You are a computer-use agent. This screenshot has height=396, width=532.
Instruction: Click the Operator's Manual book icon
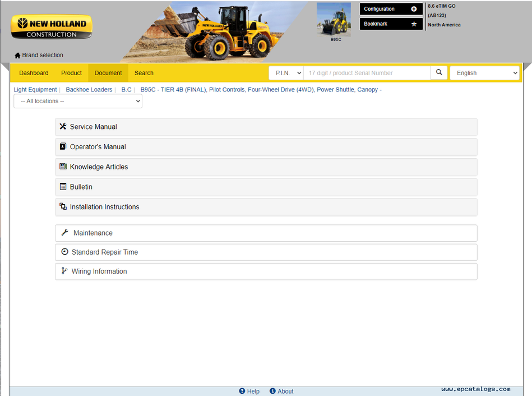click(x=63, y=147)
